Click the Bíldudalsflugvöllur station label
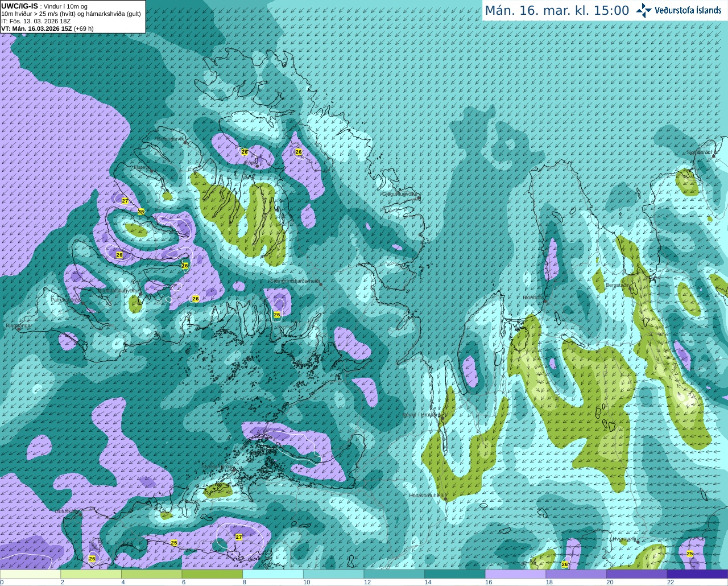 point(118,290)
